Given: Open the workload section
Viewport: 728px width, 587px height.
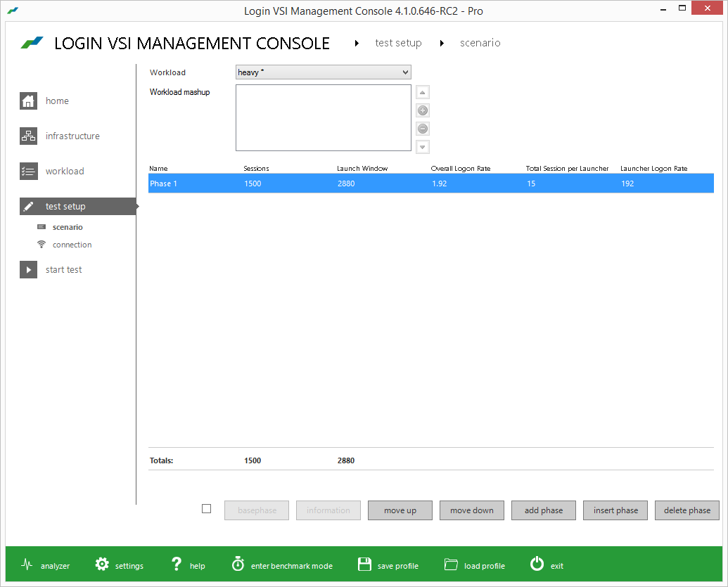Looking at the screenshot, I should point(65,172).
